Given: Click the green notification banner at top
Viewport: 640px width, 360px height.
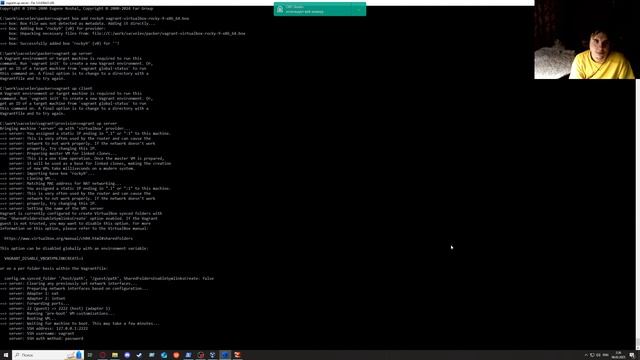Looking at the screenshot, I should tap(320, 9).
